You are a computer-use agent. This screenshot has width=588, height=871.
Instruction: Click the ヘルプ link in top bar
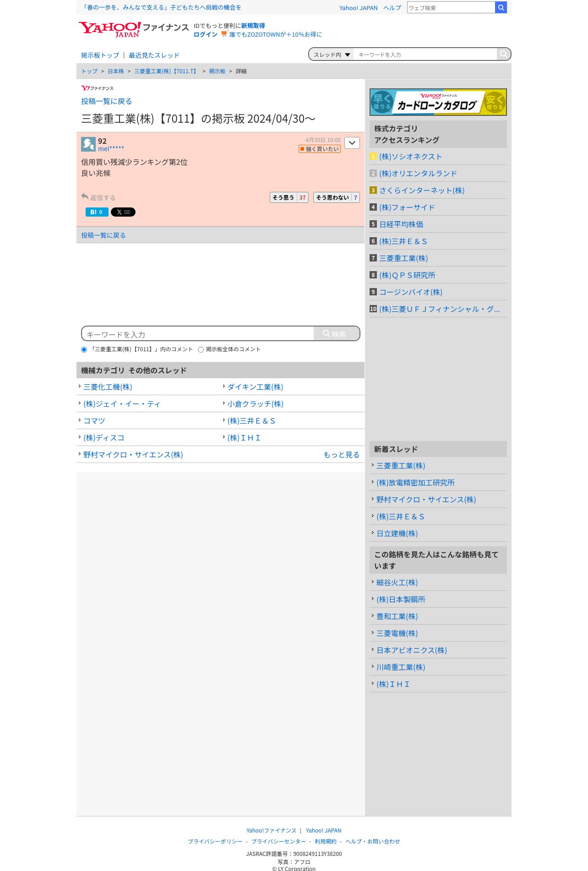[x=392, y=8]
